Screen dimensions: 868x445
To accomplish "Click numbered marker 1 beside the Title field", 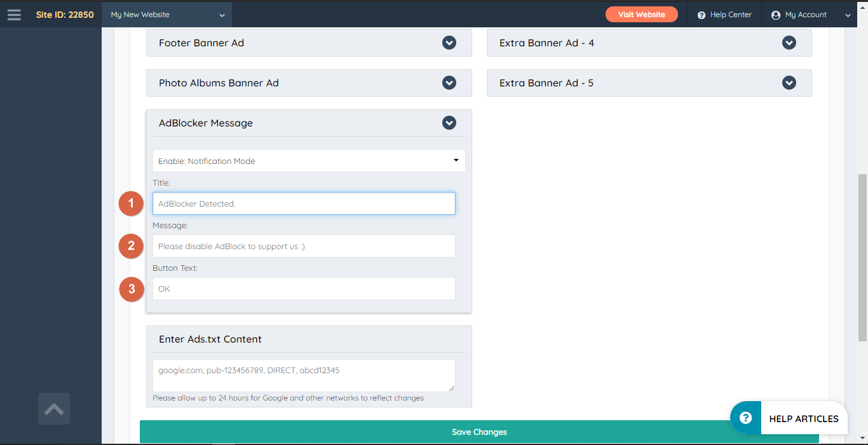I will (130, 203).
